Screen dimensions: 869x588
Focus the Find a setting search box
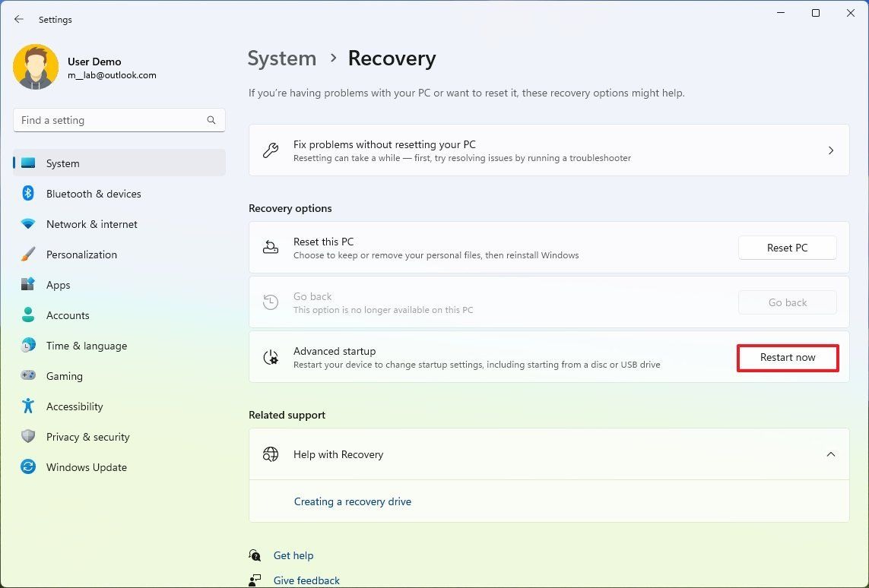coord(119,120)
